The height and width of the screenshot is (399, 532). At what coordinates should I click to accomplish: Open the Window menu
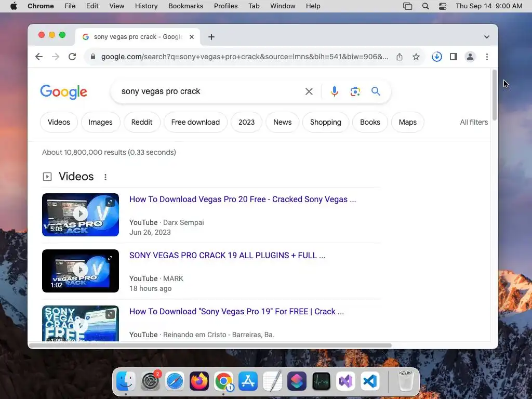click(x=283, y=6)
